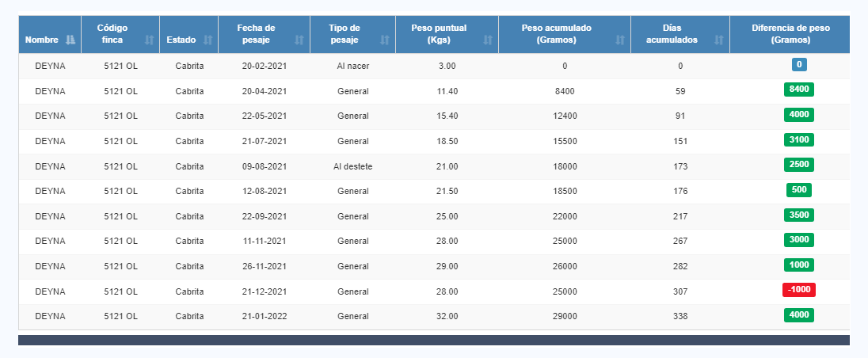Click the 338 accumulated days cell
Image resolution: width=868 pixels, height=358 pixels.
click(680, 317)
